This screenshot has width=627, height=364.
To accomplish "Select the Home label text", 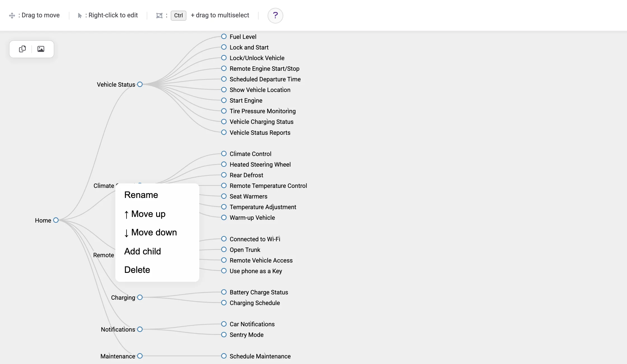I will click(x=43, y=220).
